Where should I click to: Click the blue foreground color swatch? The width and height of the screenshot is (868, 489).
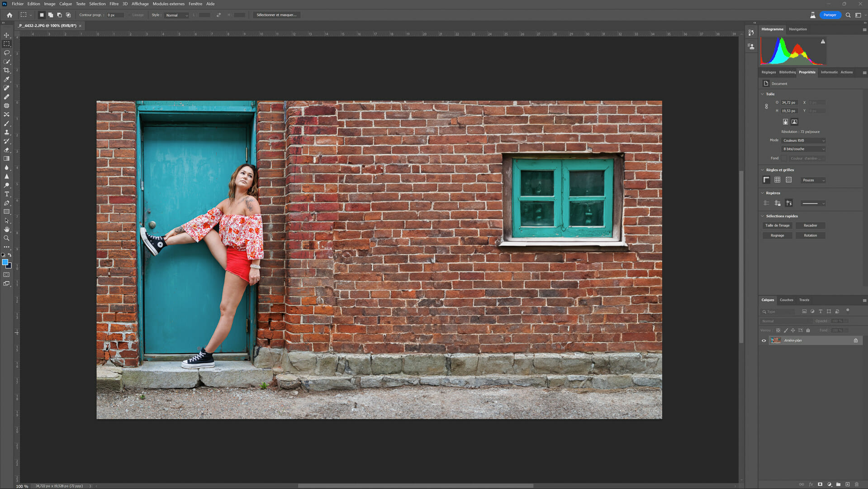pos(6,262)
